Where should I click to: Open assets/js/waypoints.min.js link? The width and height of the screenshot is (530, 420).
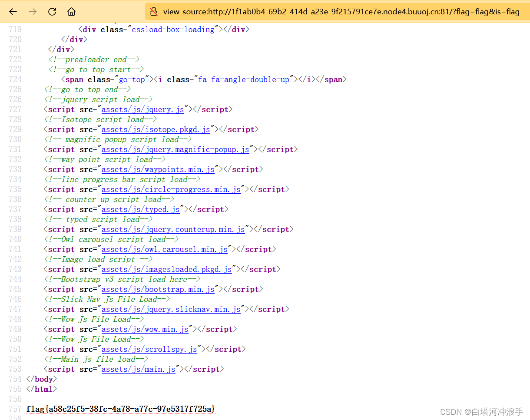coord(158,169)
